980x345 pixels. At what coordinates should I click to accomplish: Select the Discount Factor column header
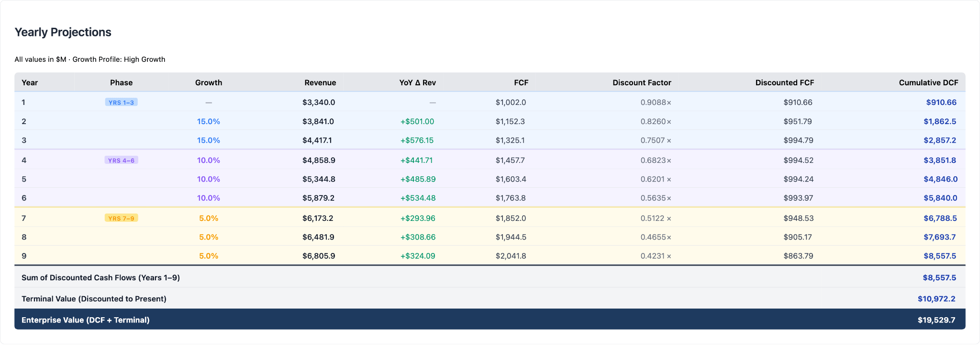click(642, 82)
